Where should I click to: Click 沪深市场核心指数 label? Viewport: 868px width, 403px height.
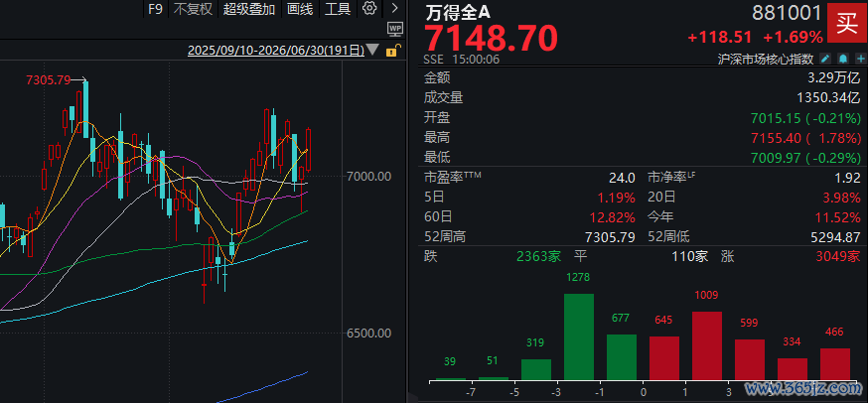click(765, 59)
